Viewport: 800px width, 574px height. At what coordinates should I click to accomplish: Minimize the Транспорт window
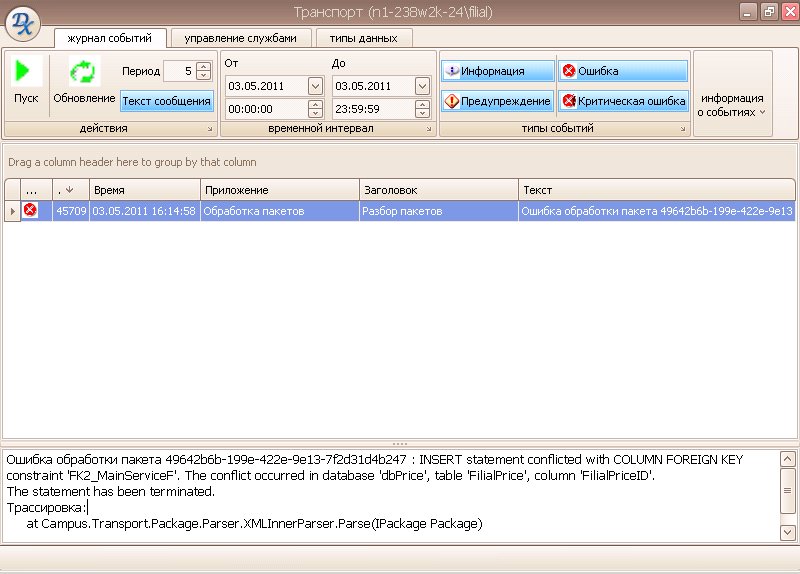click(x=747, y=12)
